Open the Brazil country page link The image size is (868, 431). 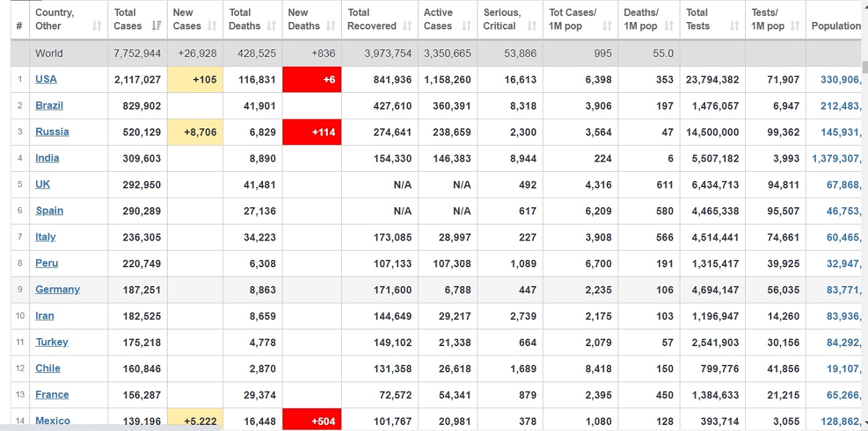pyautogui.click(x=49, y=106)
